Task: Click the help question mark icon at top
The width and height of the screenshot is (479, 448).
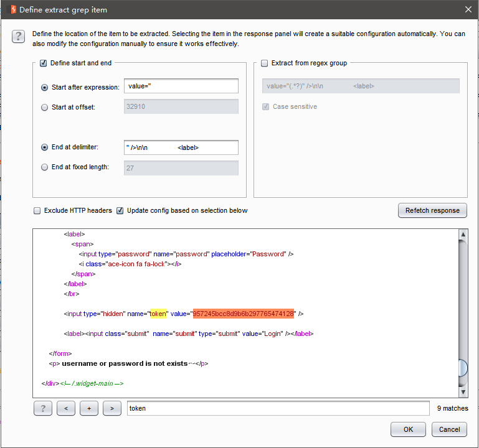Action: click(x=18, y=37)
